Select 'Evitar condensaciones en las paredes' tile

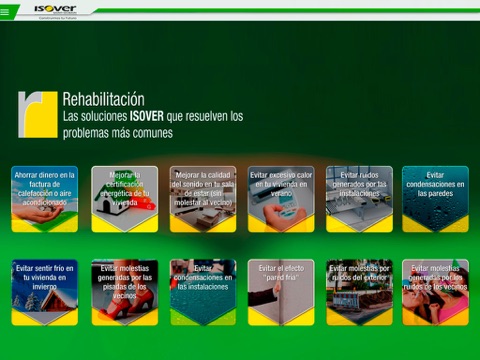[x=435, y=199]
